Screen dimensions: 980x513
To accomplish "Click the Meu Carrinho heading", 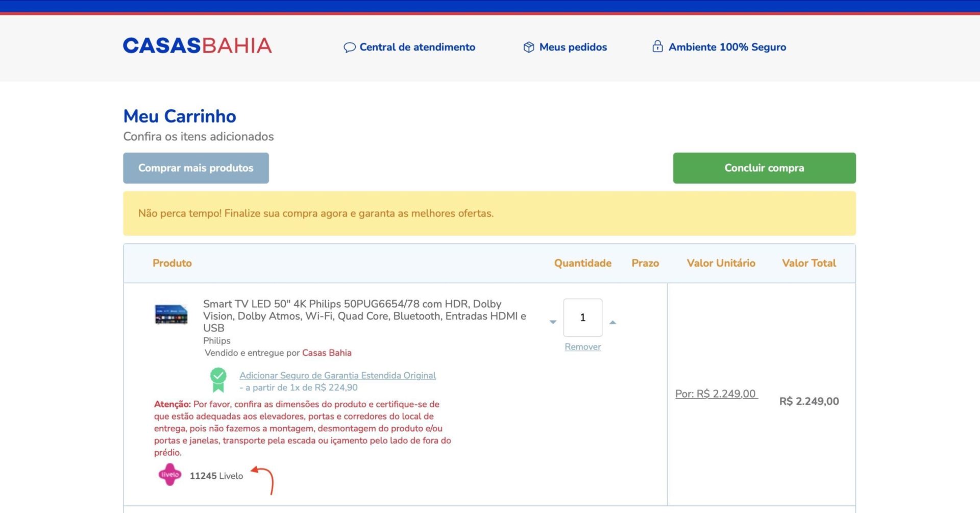I will tap(180, 116).
